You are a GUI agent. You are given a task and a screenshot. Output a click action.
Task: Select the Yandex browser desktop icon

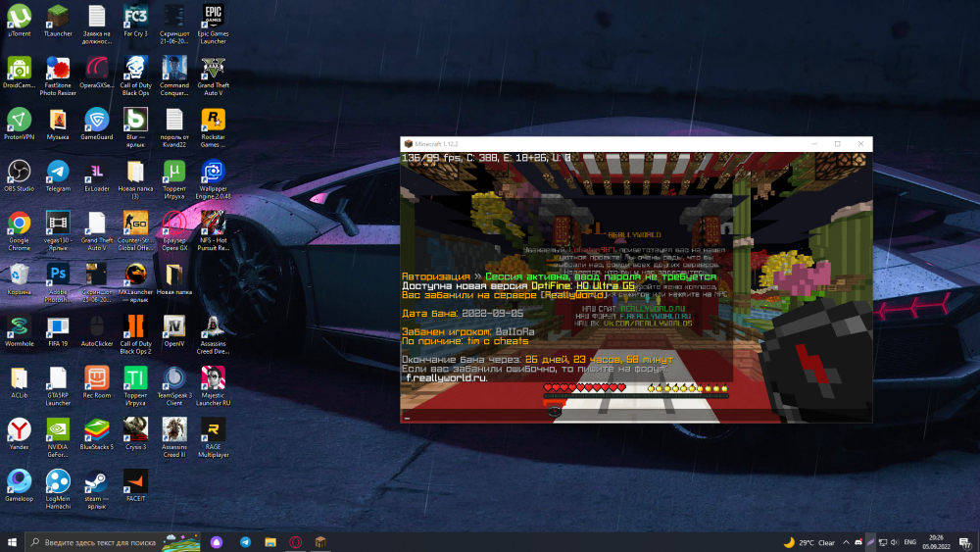click(x=20, y=434)
